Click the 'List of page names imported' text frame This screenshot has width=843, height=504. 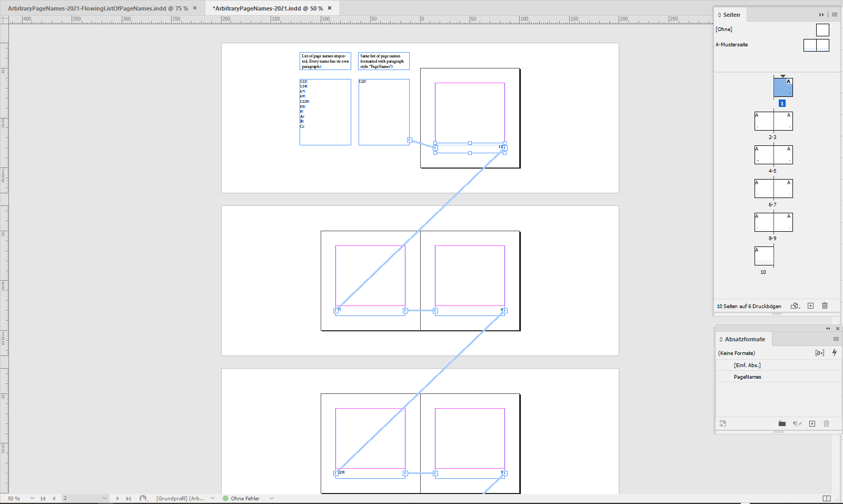(325, 61)
